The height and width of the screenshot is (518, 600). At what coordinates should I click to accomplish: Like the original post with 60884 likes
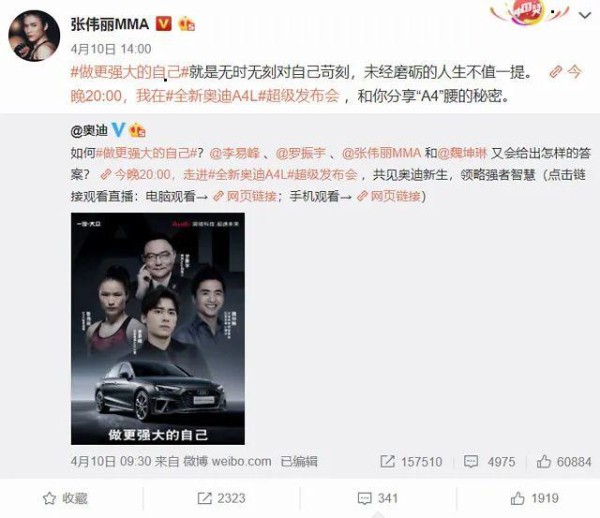(564, 462)
